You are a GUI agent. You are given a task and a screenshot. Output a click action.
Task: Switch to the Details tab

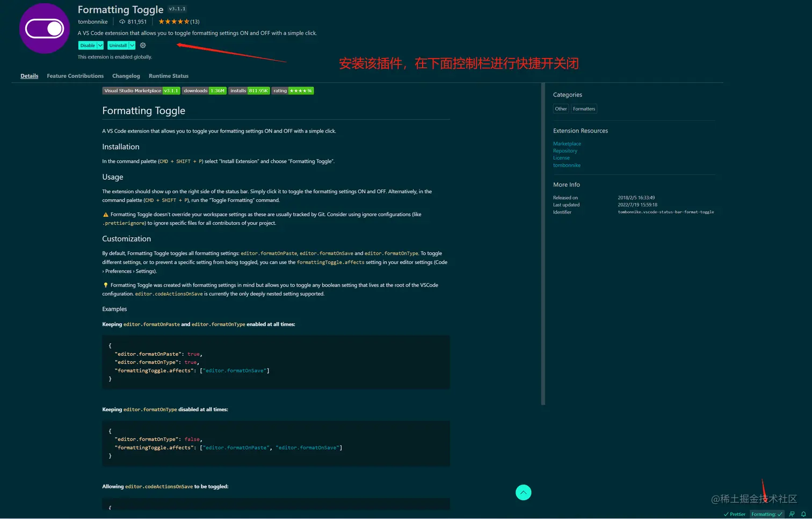(x=30, y=76)
